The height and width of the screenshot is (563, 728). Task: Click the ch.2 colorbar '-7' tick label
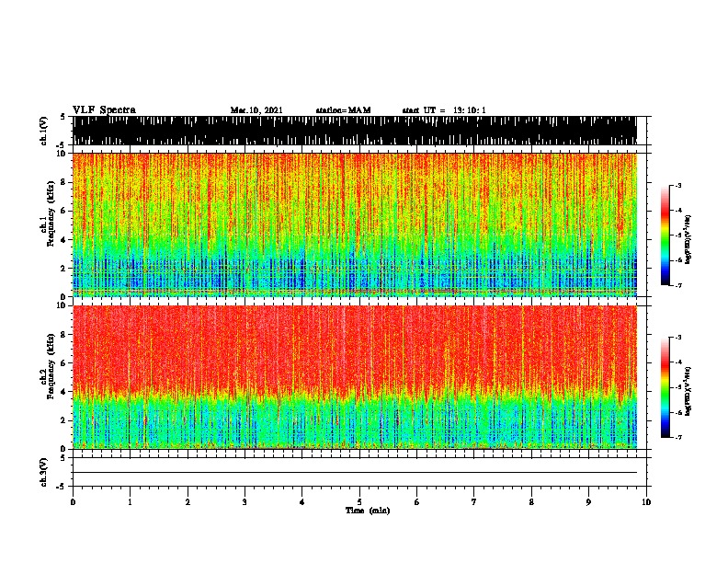tap(677, 437)
